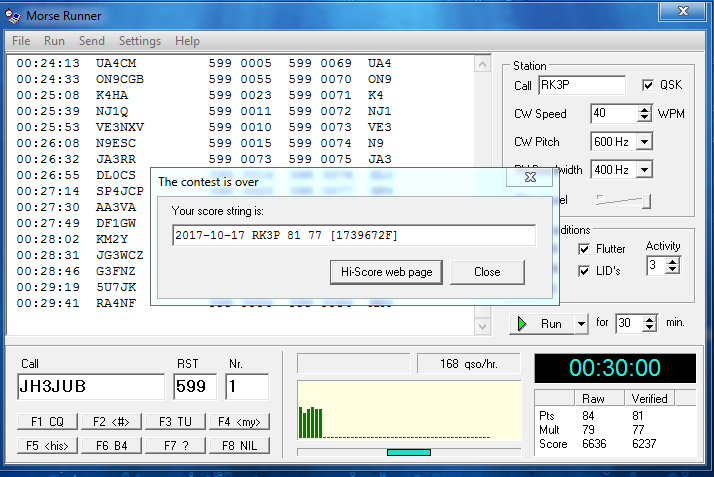Open the Run mode dropdown arrow
Screen dimensions: 714x477
coord(579,324)
